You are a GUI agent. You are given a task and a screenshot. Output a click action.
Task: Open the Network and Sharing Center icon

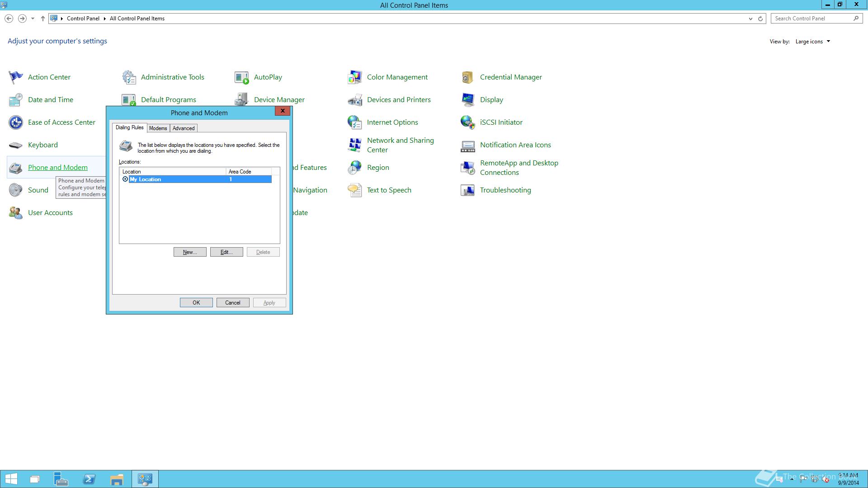tap(355, 145)
